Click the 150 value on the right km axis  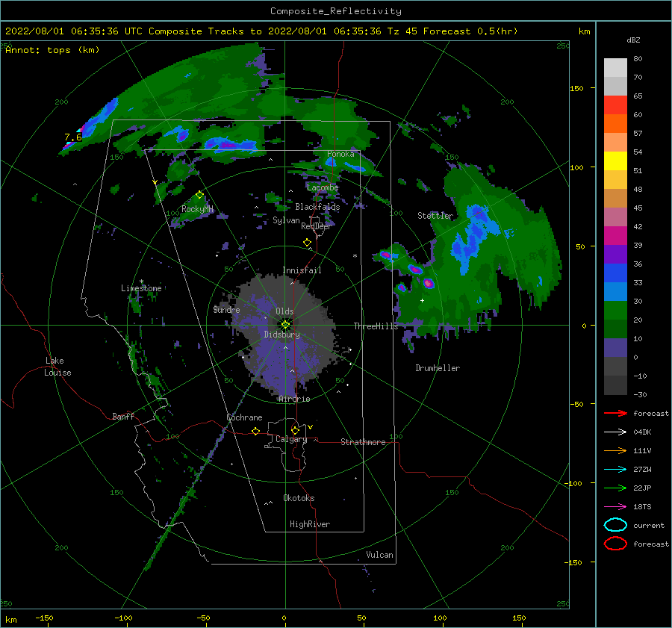(576, 88)
